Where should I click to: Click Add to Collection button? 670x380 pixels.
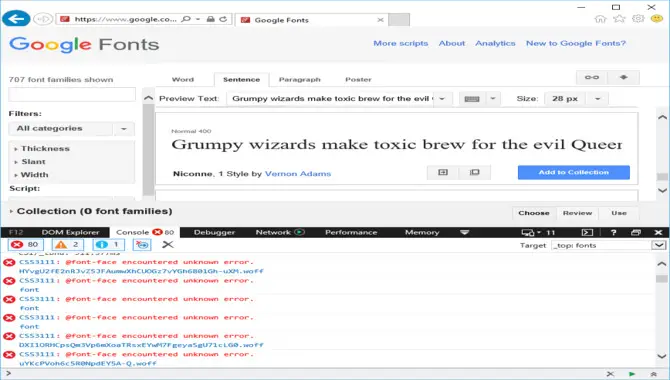tap(573, 172)
